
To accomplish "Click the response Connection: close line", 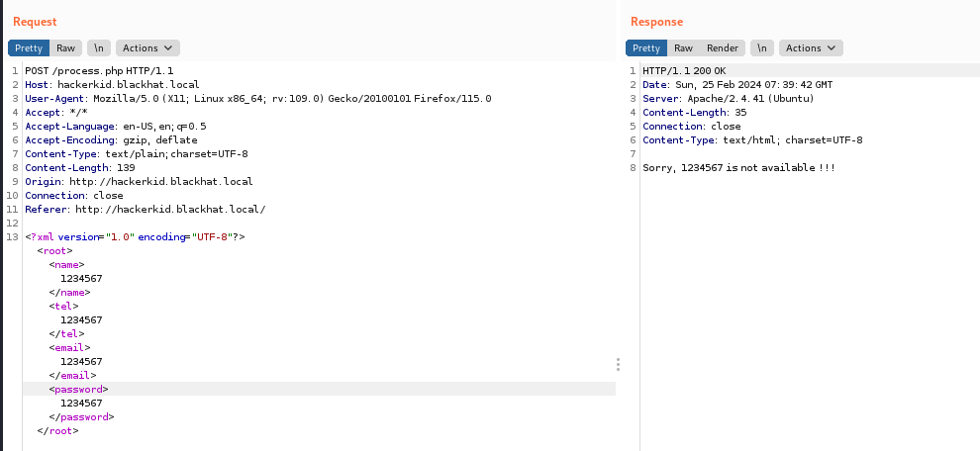I will click(x=691, y=127).
